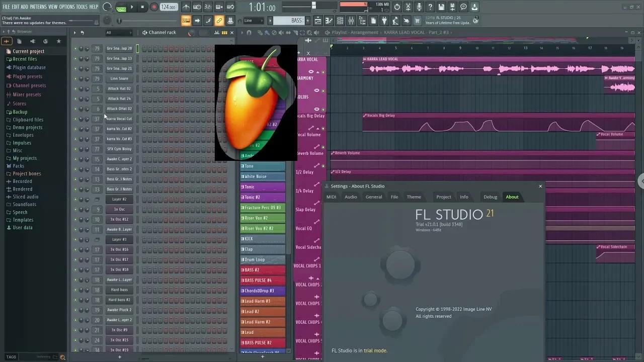This screenshot has height=362, width=644.
Task: Click the plugin picker plug icon
Action: pyautogui.click(x=384, y=21)
